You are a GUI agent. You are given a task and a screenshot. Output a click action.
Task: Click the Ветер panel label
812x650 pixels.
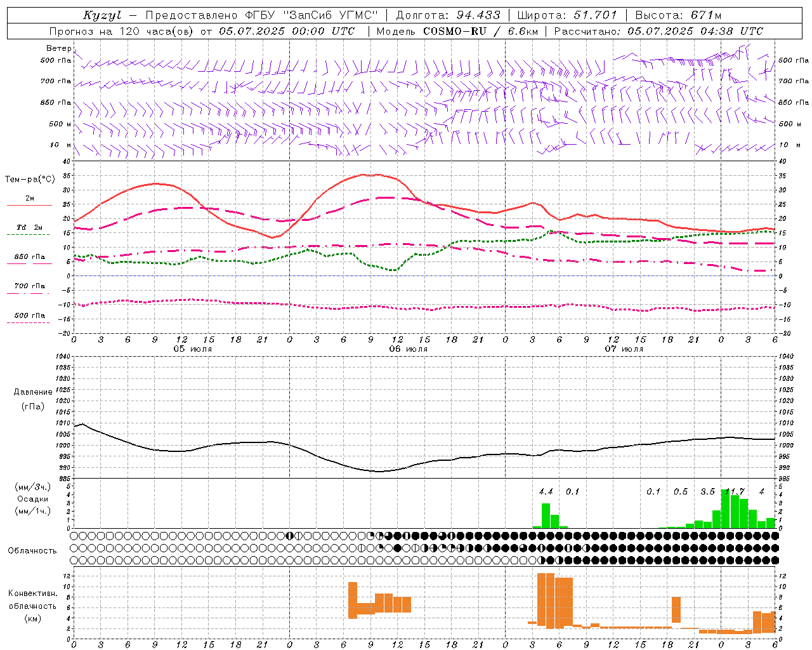click(x=58, y=48)
